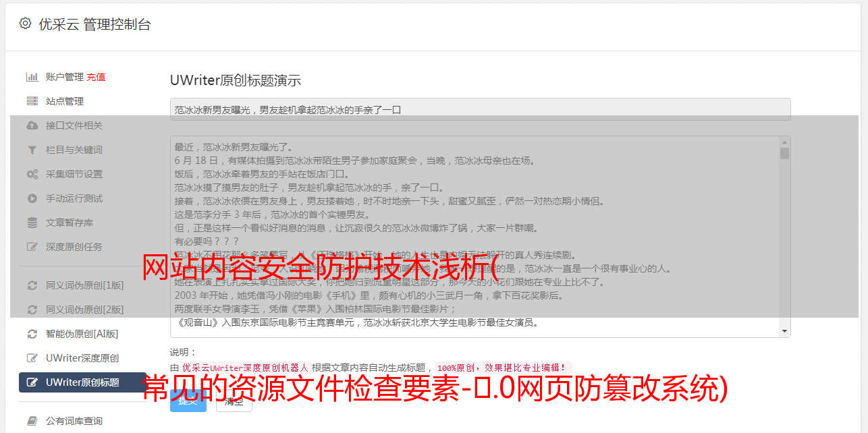Click the blue 提交 button

click(x=188, y=401)
